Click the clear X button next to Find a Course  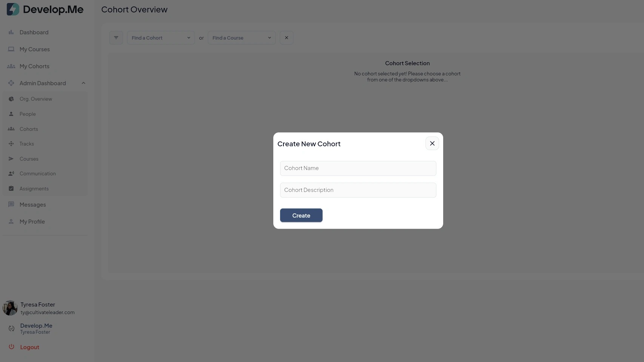click(x=287, y=38)
